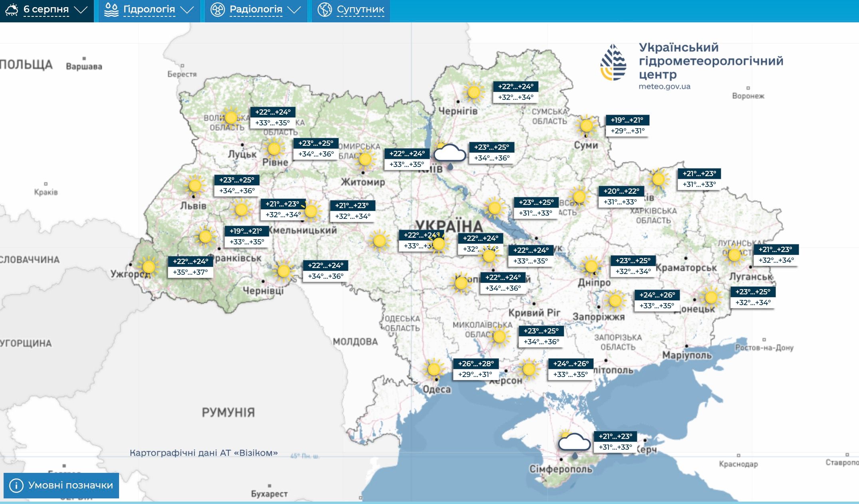This screenshot has width=859, height=504.
Task: Click the sun icon above Чернівці
Action: click(x=283, y=271)
